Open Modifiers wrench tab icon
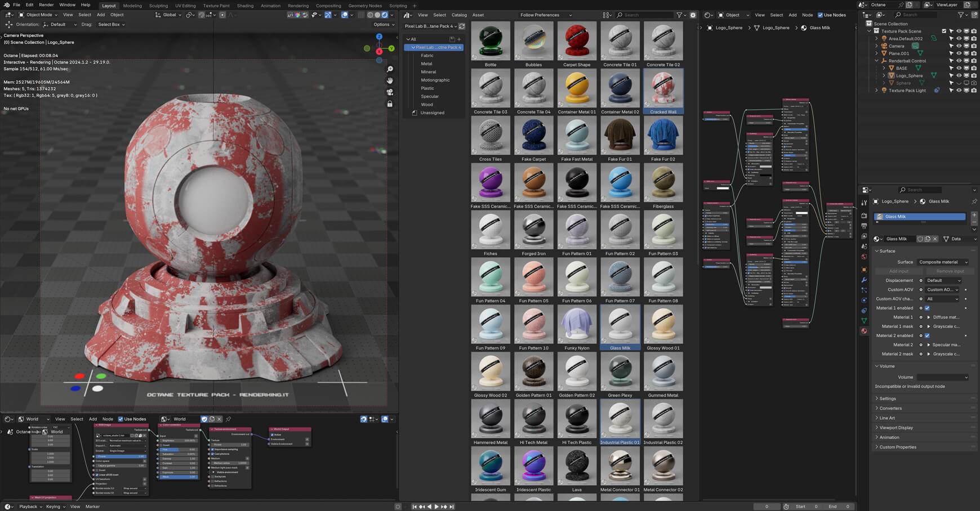980x511 pixels. pyautogui.click(x=864, y=280)
